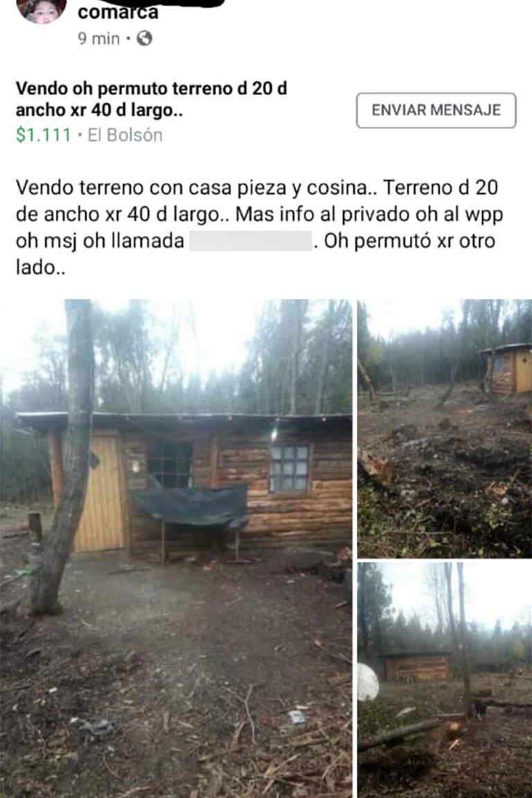Open the top-right photo of cleared land
The height and width of the screenshot is (798, 532).
[445, 429]
